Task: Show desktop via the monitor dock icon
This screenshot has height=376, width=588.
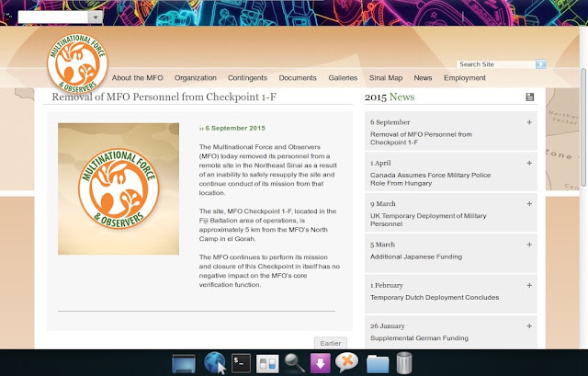Action: tap(184, 364)
